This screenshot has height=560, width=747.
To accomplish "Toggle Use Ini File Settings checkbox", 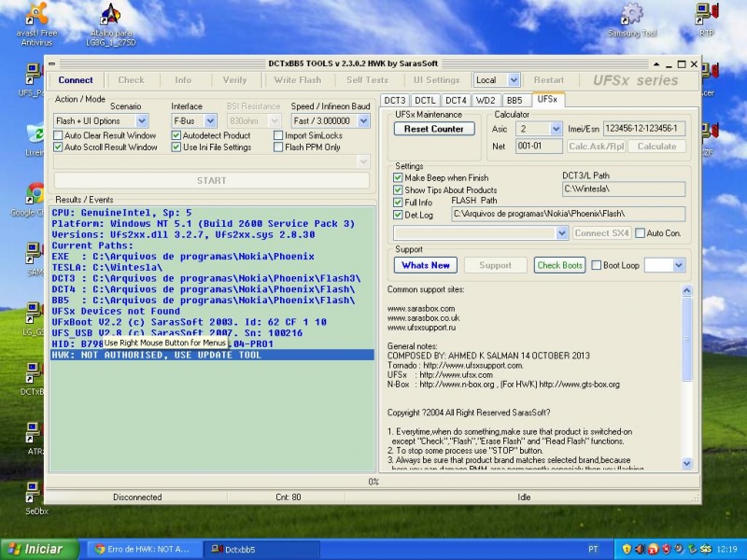I will pyautogui.click(x=176, y=147).
